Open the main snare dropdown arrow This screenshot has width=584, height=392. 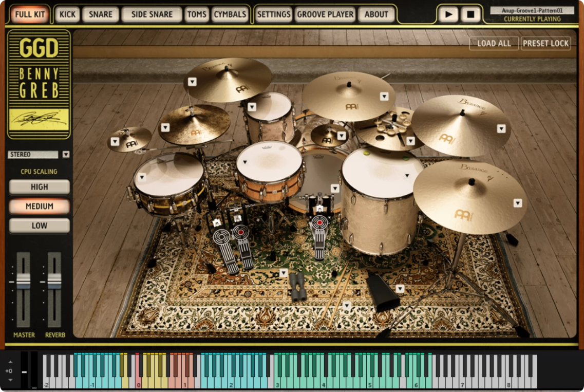coord(244,162)
